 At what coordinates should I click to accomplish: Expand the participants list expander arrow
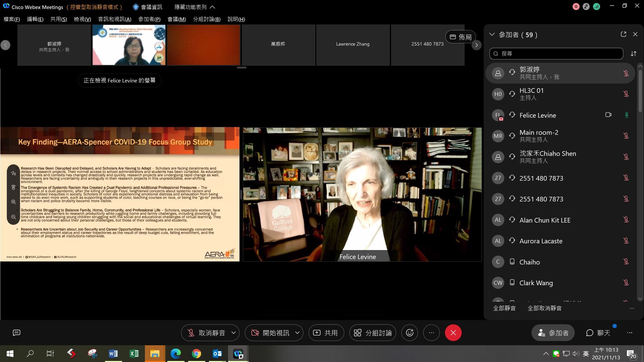pyautogui.click(x=492, y=35)
